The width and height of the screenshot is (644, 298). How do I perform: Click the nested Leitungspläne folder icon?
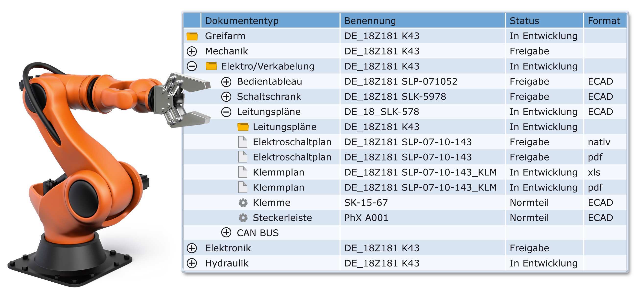243,127
